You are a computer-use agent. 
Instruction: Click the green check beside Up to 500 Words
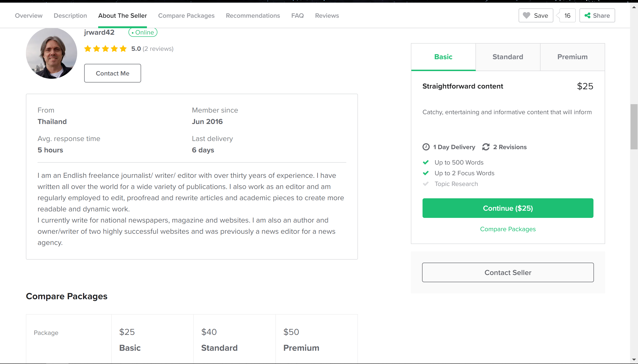426,162
